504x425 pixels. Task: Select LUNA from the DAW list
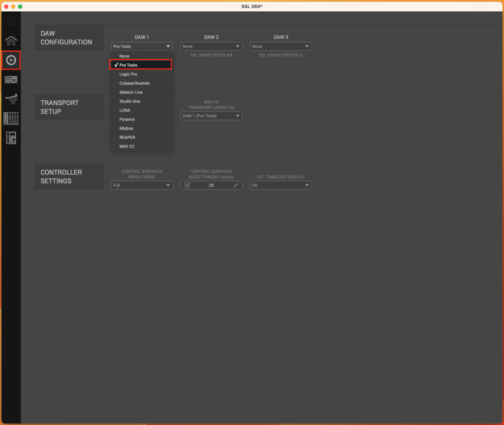(x=142, y=110)
